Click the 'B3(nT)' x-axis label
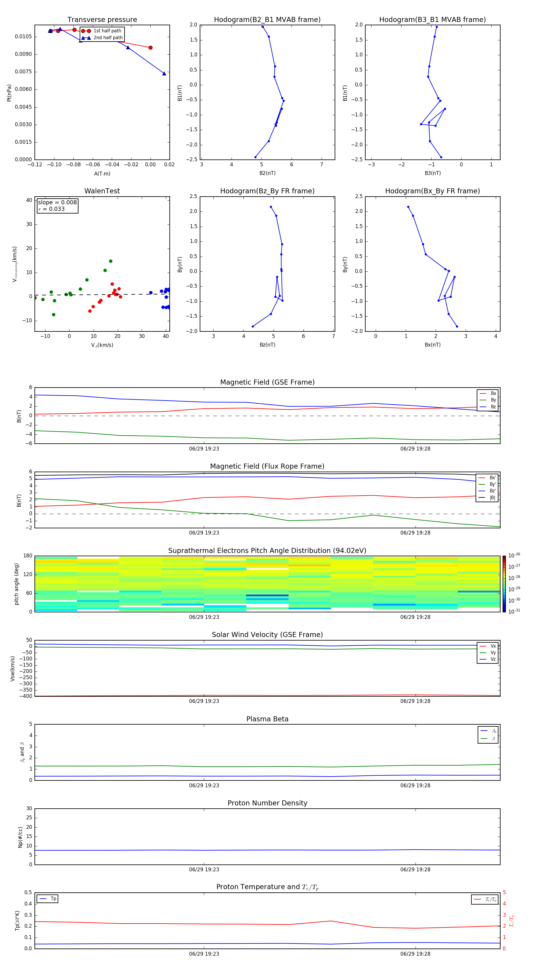This screenshot has height=980, width=535. pyautogui.click(x=432, y=173)
